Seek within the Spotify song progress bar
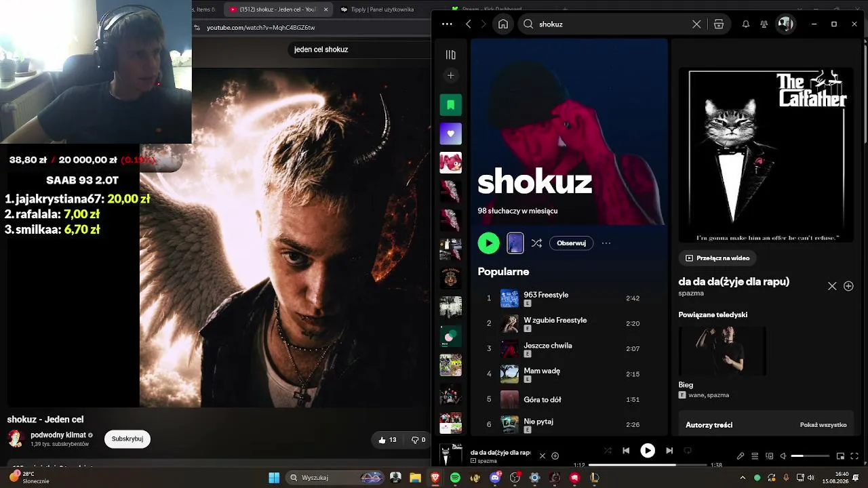This screenshot has width=868, height=488. click(648, 465)
